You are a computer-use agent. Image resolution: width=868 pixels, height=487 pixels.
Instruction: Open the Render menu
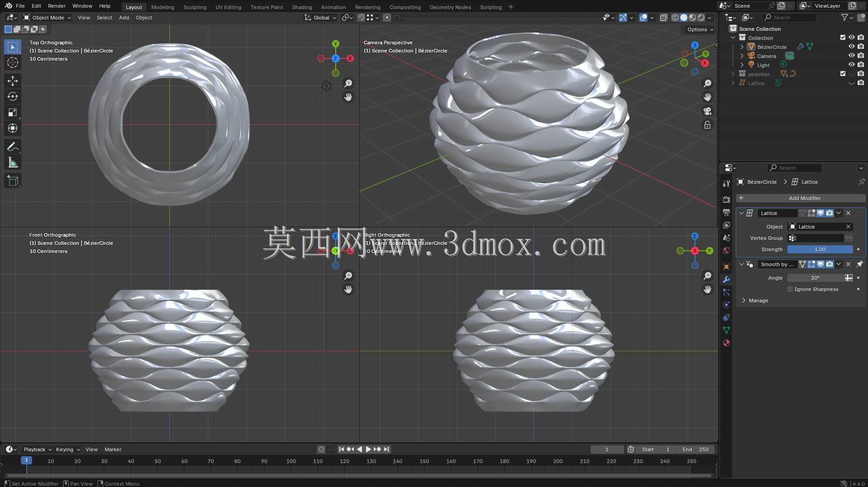[57, 6]
